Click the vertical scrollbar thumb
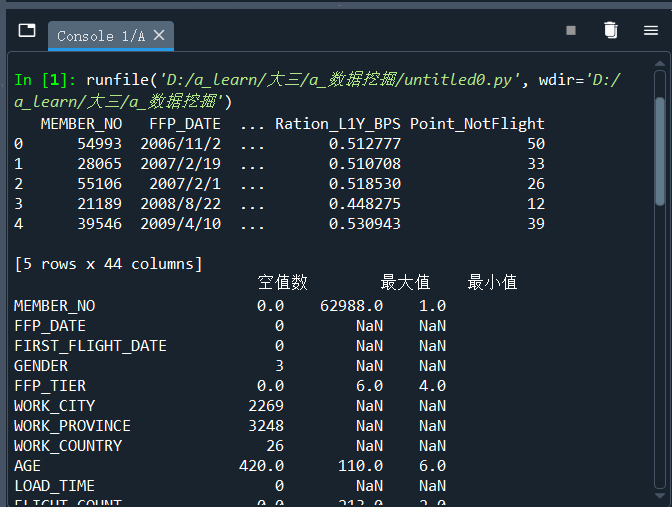Screen dimensions: 672x507 (660, 151)
